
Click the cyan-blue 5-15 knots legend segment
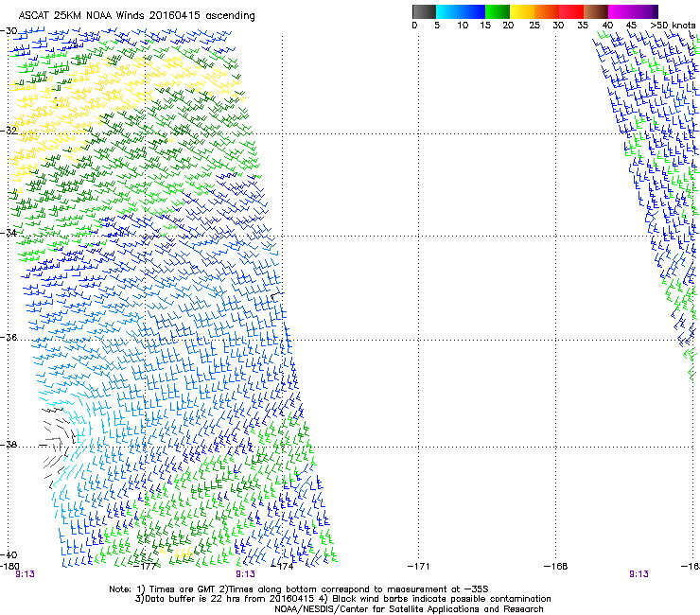(461, 11)
